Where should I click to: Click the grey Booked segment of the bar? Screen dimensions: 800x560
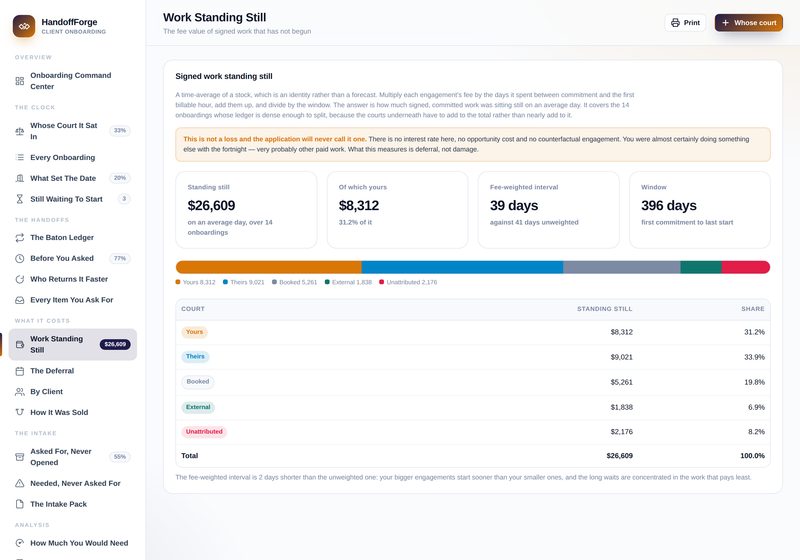click(622, 267)
